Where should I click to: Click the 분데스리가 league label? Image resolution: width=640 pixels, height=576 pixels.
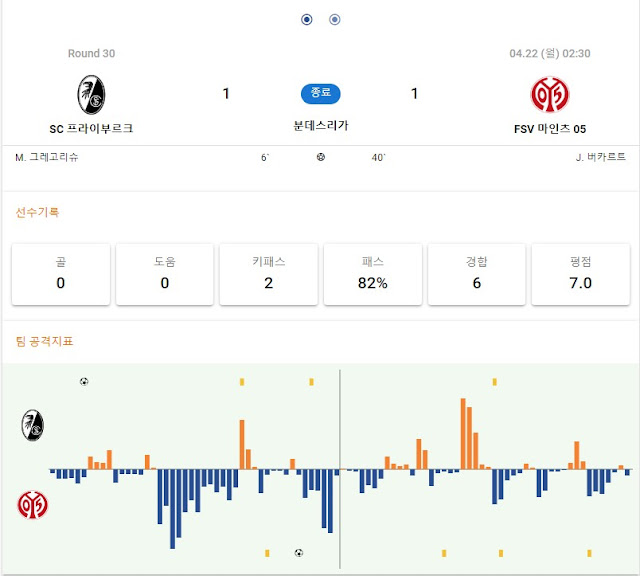pyautogui.click(x=321, y=125)
